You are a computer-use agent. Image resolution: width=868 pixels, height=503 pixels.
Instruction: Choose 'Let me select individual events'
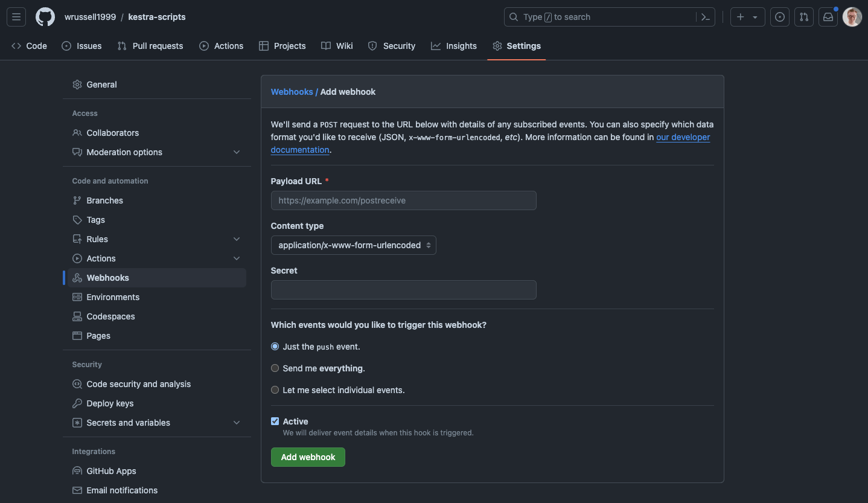tap(275, 389)
